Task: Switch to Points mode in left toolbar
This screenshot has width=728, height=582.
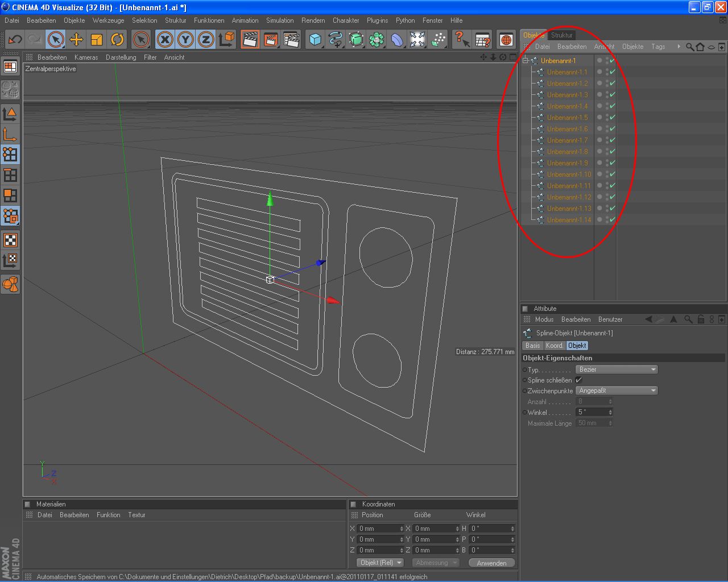Action: [x=10, y=155]
